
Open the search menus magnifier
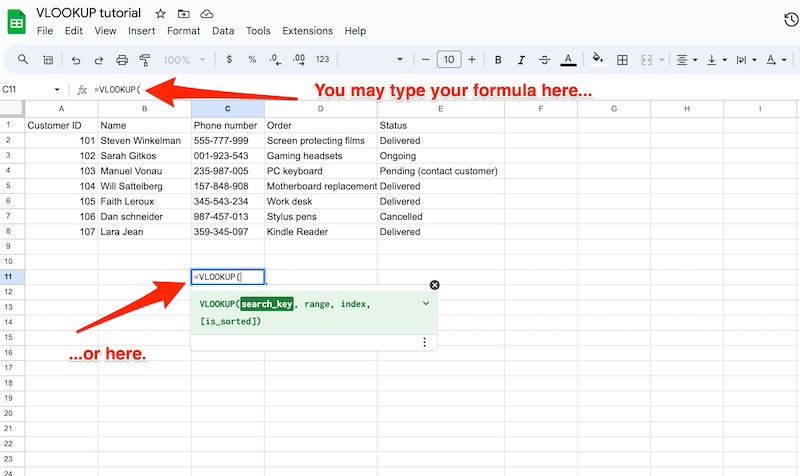(x=23, y=59)
